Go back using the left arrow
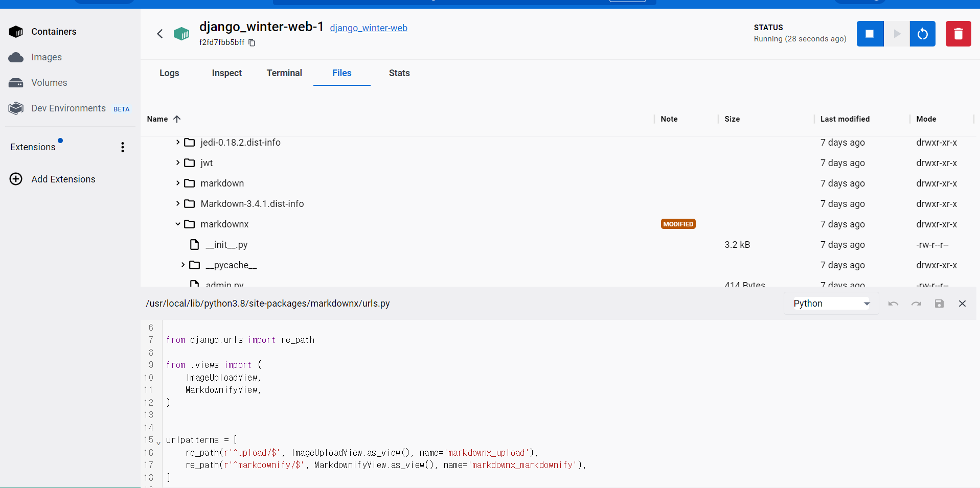This screenshot has width=980, height=488. coord(160,34)
